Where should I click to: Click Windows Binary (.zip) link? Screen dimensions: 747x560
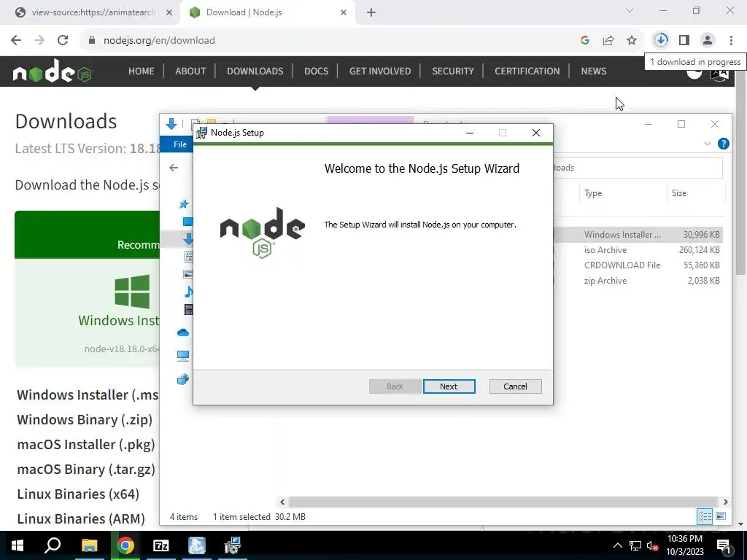click(85, 419)
